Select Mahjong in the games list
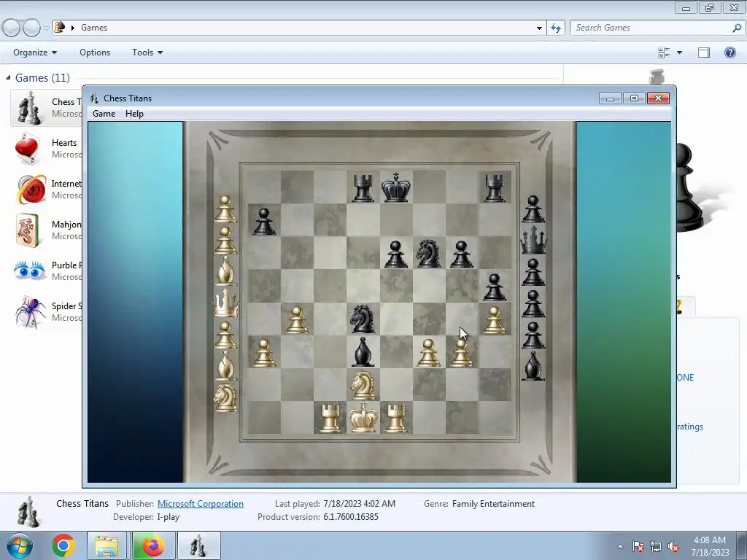 [x=46, y=230]
